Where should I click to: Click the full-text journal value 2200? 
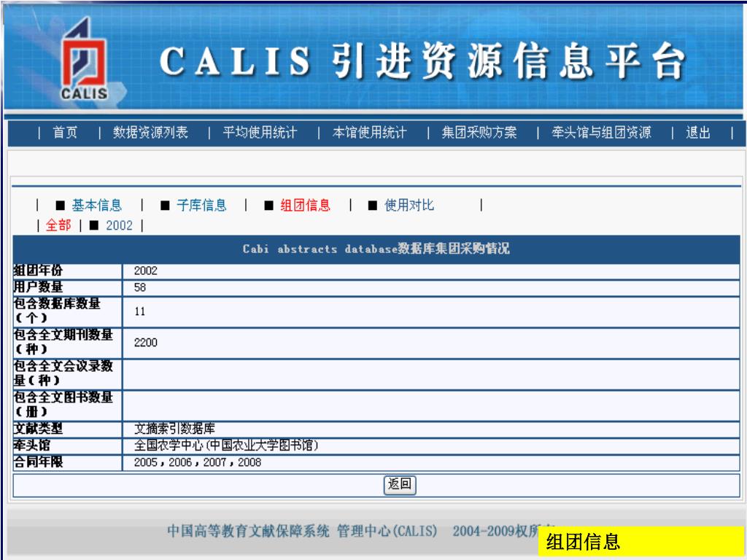coord(145,343)
